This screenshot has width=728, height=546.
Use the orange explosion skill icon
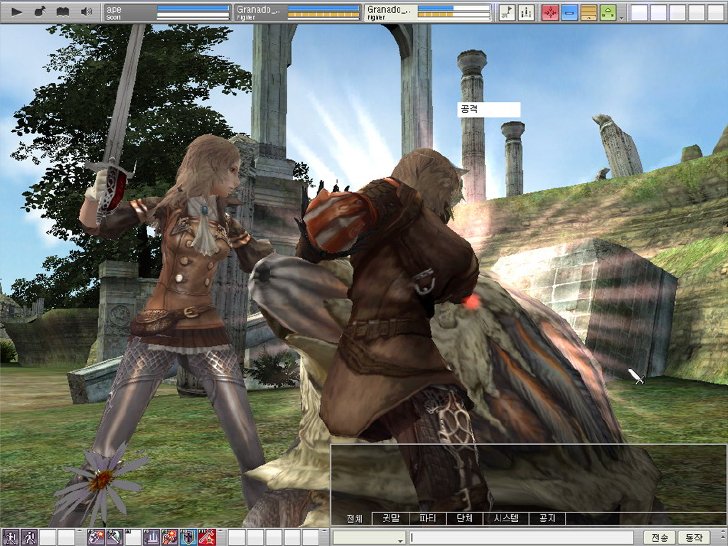click(169, 537)
